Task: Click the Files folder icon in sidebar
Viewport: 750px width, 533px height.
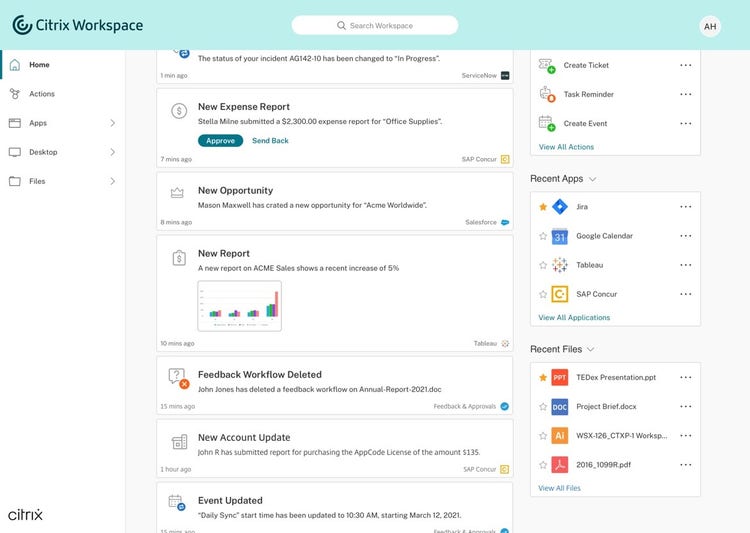Action: point(15,181)
